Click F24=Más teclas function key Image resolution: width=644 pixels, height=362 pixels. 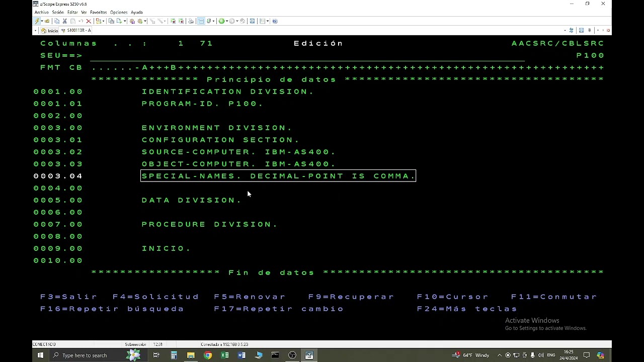click(467, 309)
